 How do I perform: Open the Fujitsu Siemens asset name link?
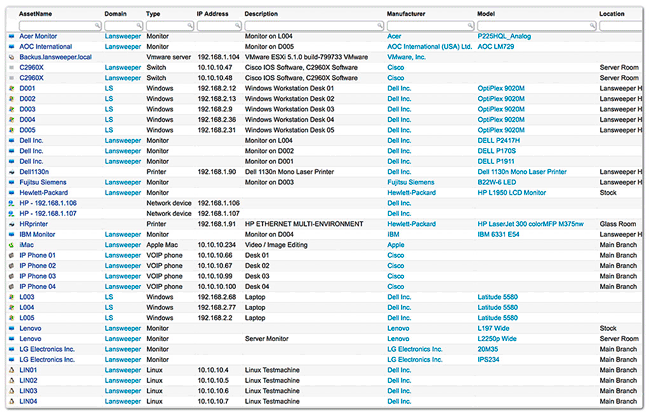pyautogui.click(x=43, y=182)
